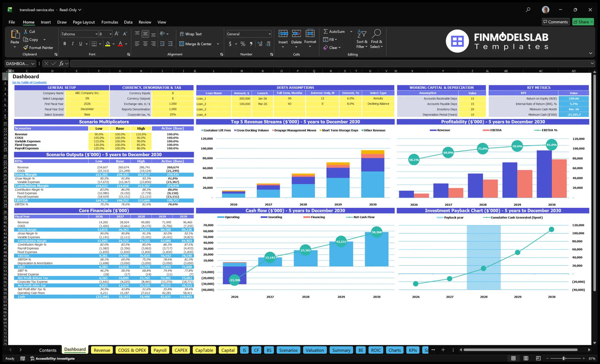Click the red Font Color button
Screen dimensions: 600x364
click(120, 44)
